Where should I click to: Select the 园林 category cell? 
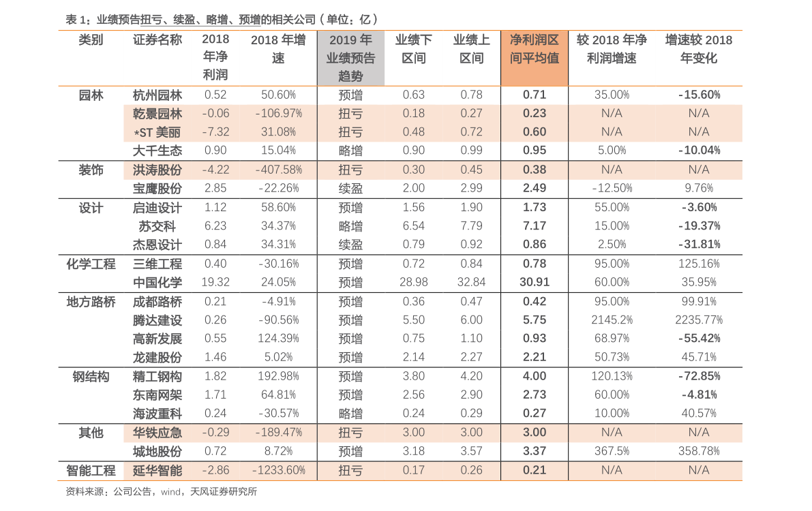point(91,95)
